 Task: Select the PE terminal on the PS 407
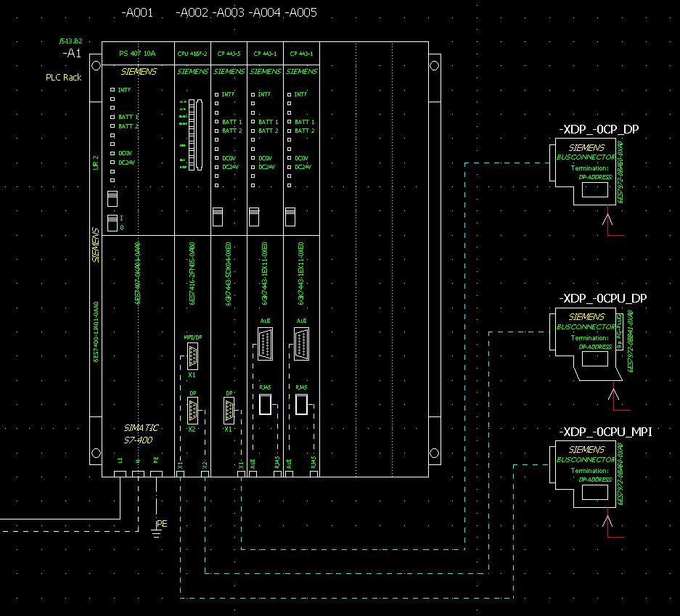(156, 475)
